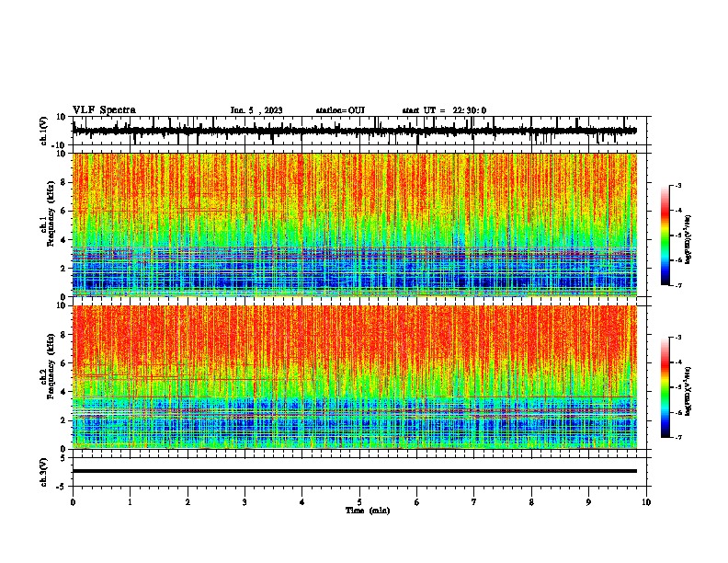Click the date label "Jan. 5, 2023"

pos(256,110)
